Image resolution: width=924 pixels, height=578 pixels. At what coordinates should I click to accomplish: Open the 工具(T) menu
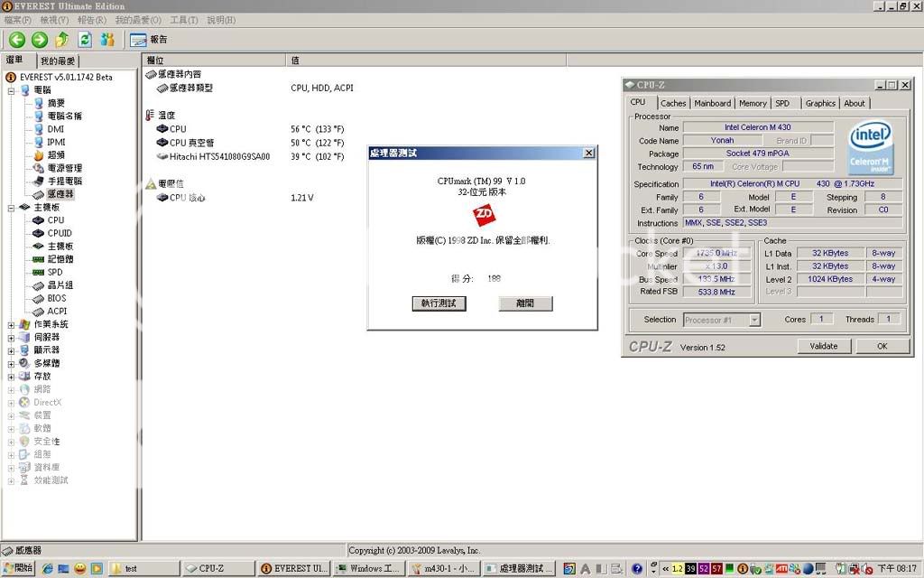pos(184,20)
